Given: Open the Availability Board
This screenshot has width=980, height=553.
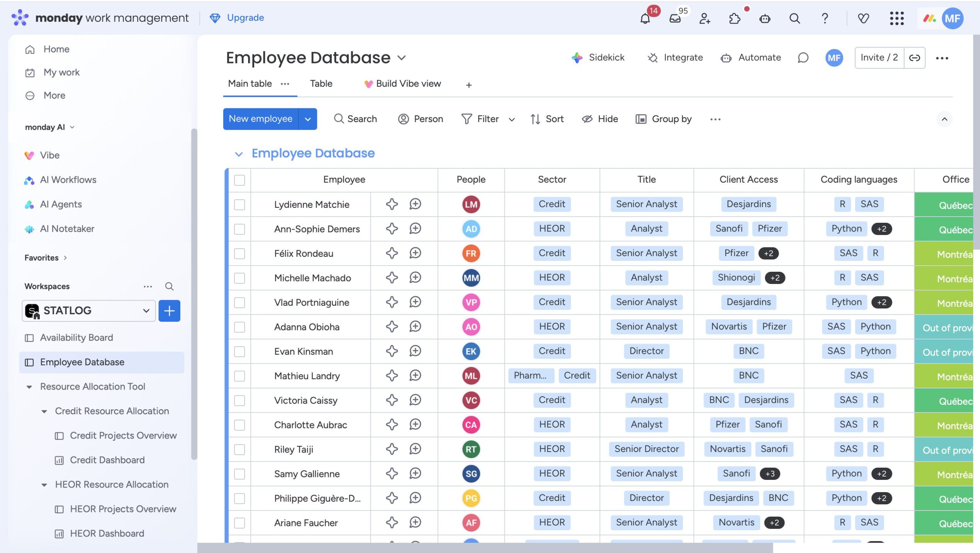Looking at the screenshot, I should (77, 338).
